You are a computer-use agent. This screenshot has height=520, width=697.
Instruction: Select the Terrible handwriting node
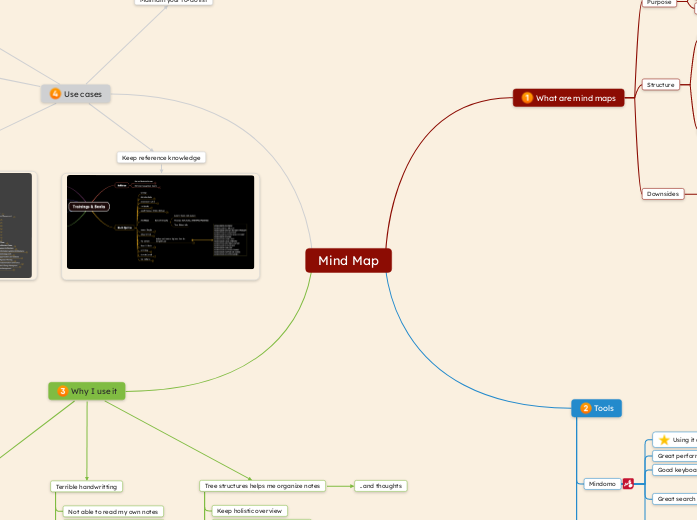pyautogui.click(x=86, y=486)
